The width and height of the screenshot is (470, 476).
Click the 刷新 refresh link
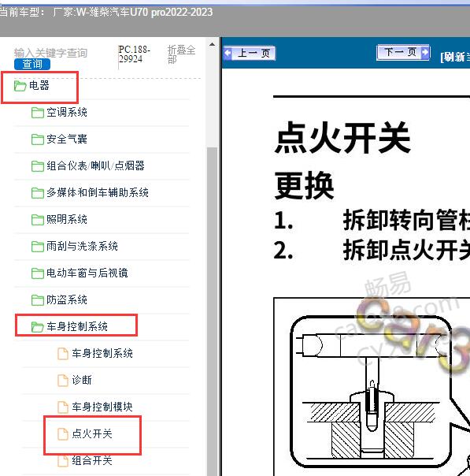click(x=455, y=57)
